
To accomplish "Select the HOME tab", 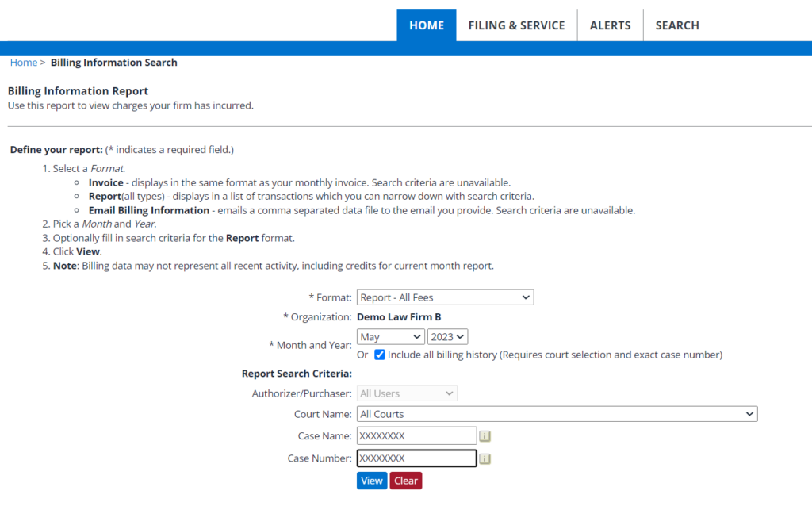I will click(427, 25).
